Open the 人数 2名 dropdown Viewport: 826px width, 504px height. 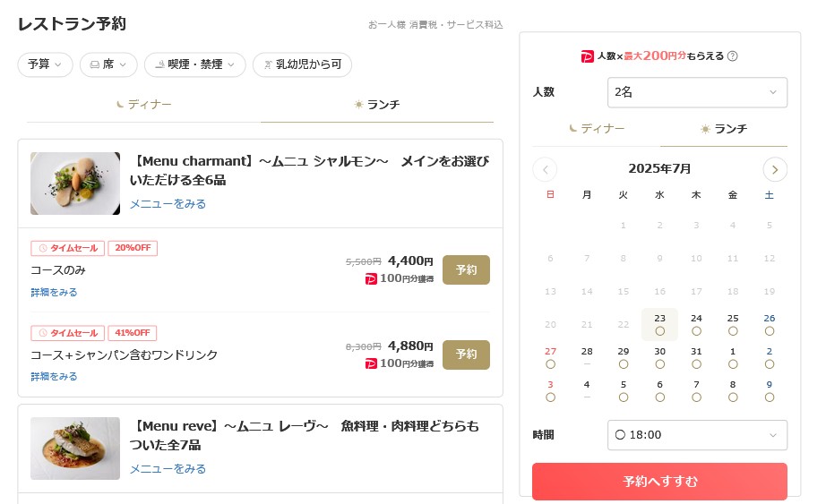click(697, 92)
